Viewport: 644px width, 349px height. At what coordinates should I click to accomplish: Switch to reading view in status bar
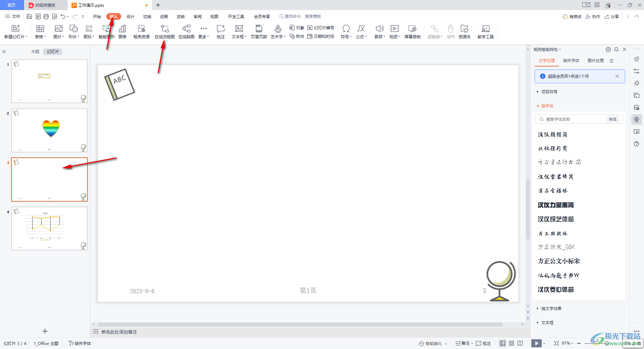[x=520, y=343]
